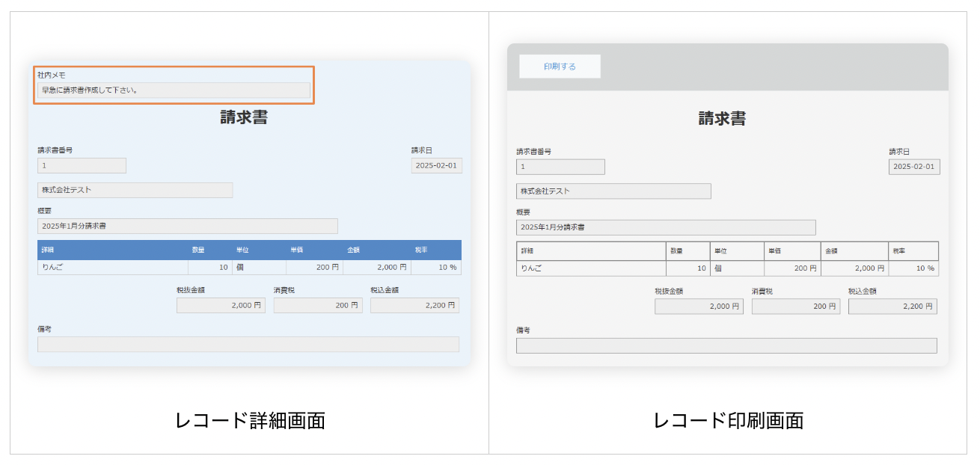This screenshot has width=980, height=465.
Task: Select 概要 field in the record detail screen
Action: coord(187,226)
